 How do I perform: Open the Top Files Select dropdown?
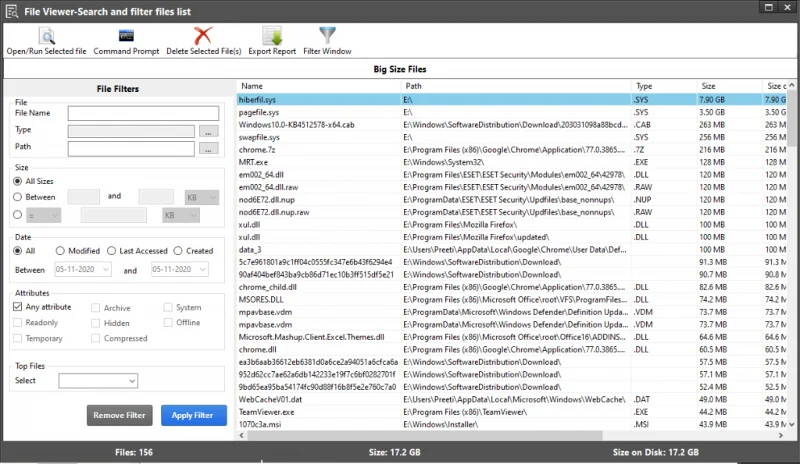[98, 381]
